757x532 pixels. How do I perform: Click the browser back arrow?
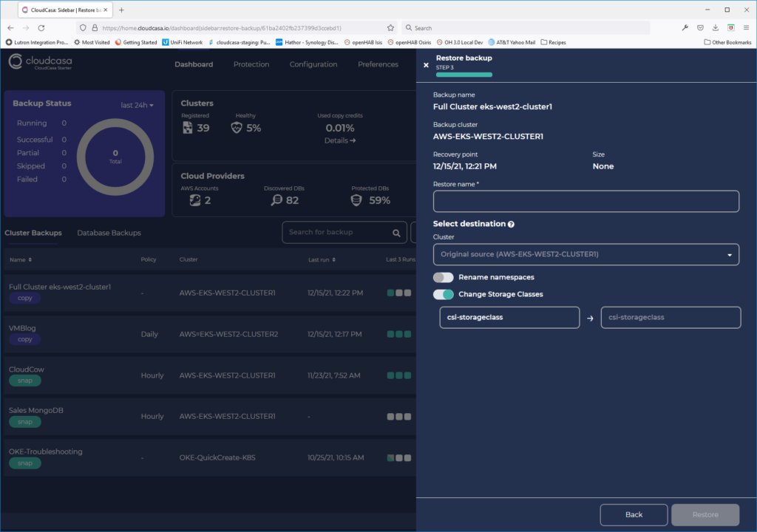coord(10,28)
